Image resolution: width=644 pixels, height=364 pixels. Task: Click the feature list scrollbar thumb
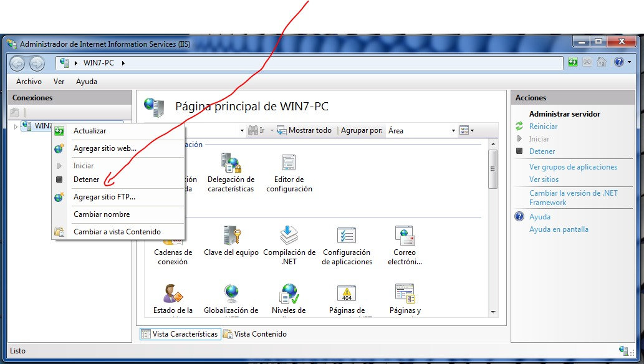click(493, 169)
